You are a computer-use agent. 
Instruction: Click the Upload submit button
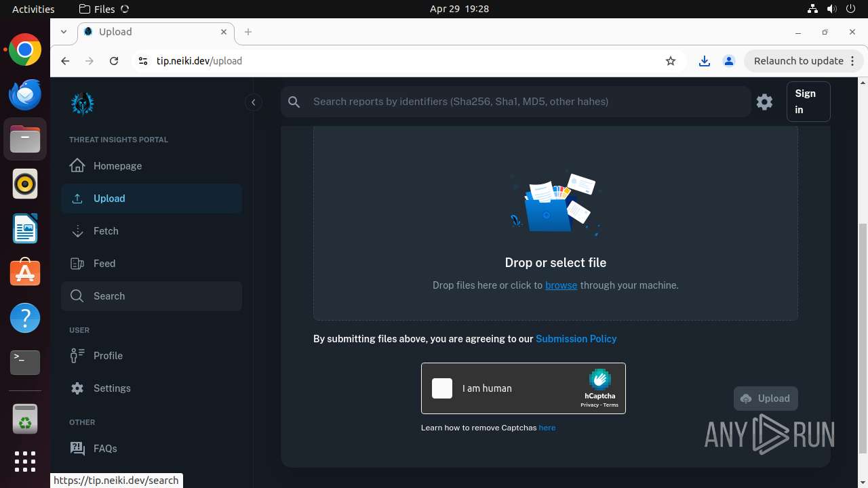coord(766,399)
